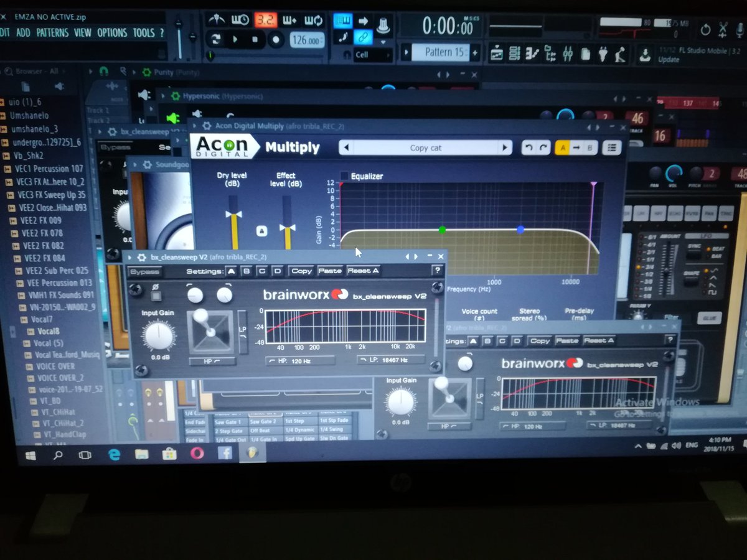This screenshot has height=560, width=747.
Task: Click the 126 tempo field
Action: coord(306,41)
